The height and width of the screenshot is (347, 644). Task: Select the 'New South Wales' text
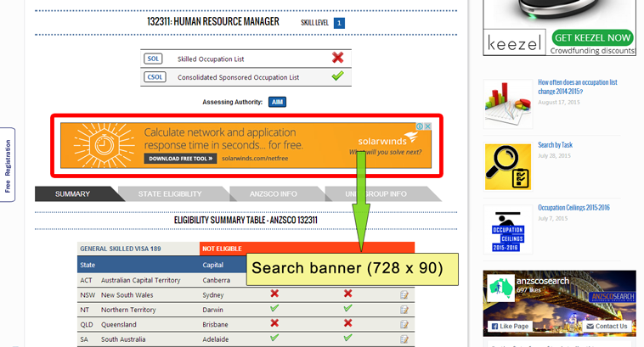127,295
